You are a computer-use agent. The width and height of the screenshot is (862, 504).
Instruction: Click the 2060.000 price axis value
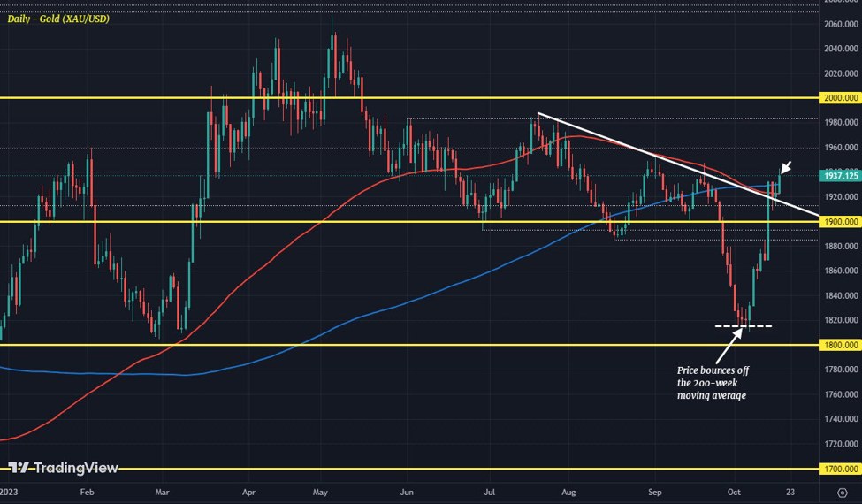[841, 24]
